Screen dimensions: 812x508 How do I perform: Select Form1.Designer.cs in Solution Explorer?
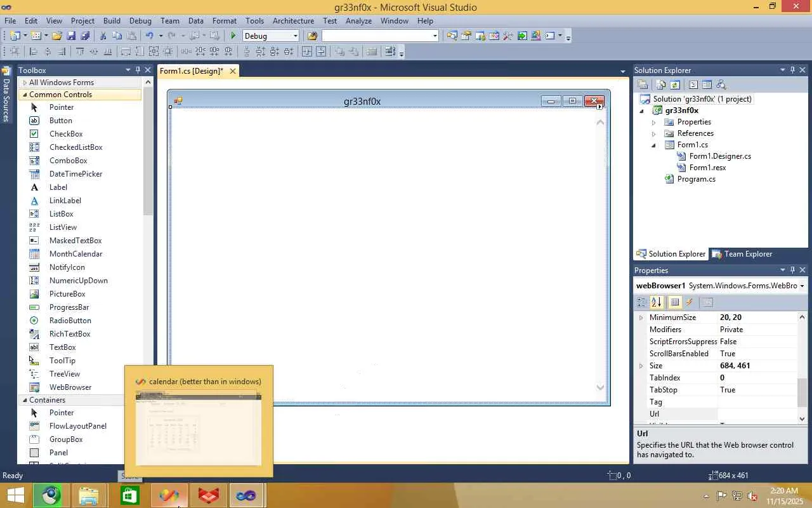tap(720, 156)
